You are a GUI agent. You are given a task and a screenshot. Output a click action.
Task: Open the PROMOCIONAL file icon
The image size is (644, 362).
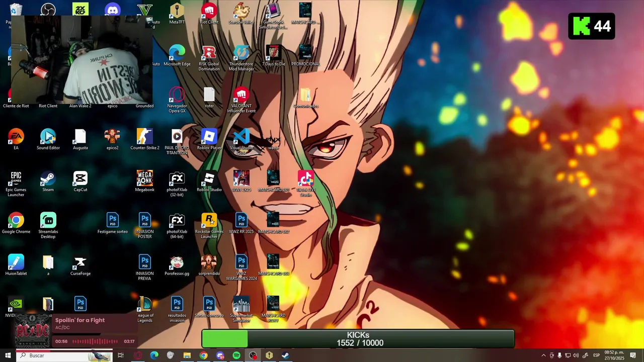[305, 55]
